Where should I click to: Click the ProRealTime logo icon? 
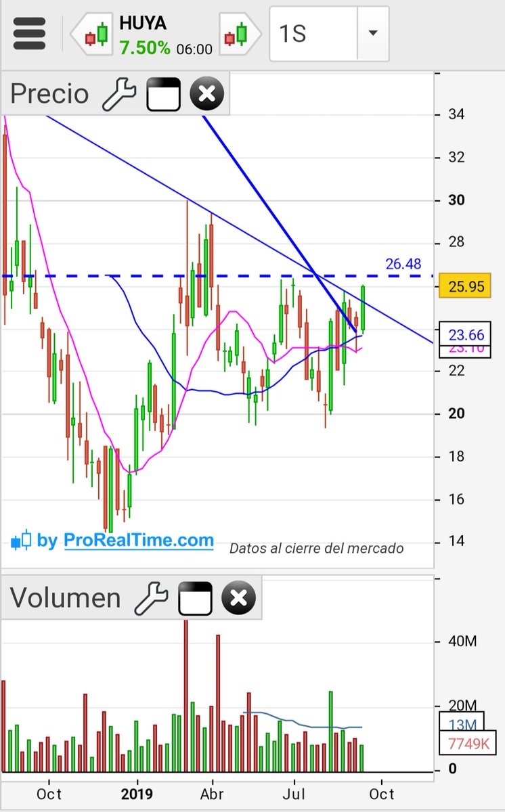click(21, 540)
